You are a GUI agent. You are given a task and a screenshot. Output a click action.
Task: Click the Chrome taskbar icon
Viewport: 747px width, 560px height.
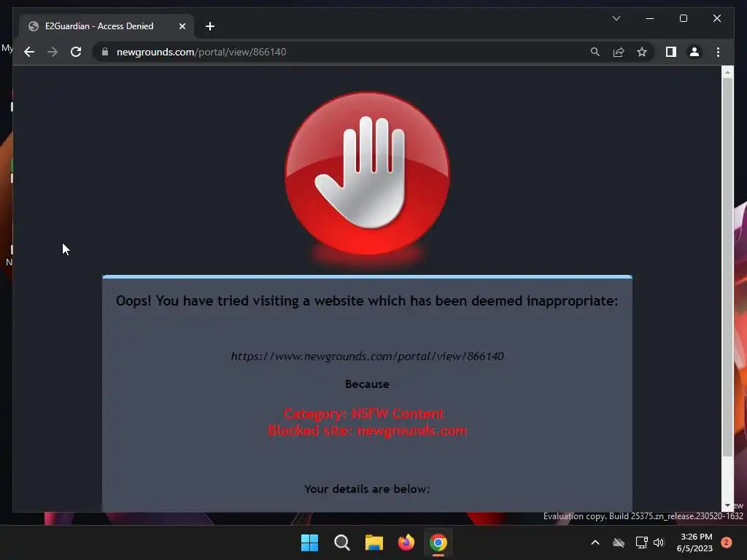click(x=438, y=542)
